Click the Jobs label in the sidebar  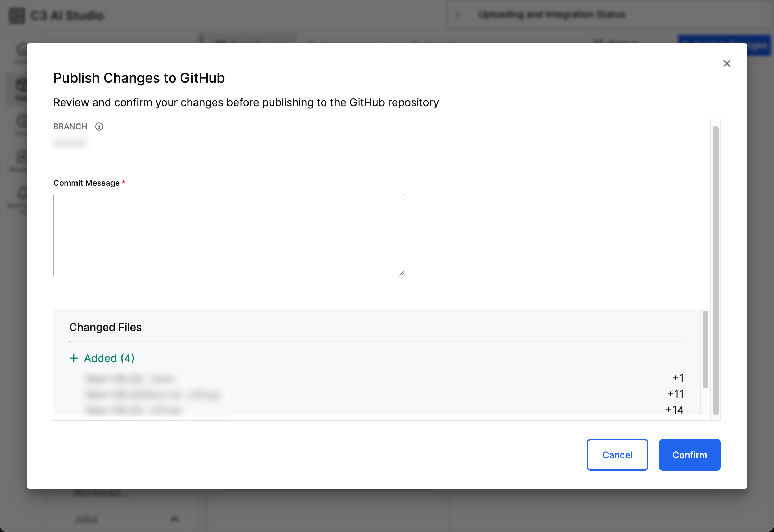coord(86,519)
